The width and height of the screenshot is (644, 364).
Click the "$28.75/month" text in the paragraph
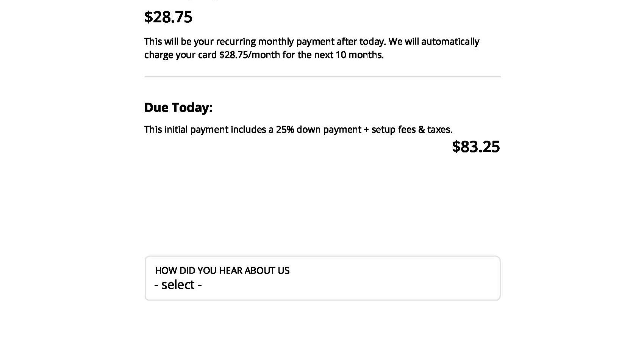249,55
